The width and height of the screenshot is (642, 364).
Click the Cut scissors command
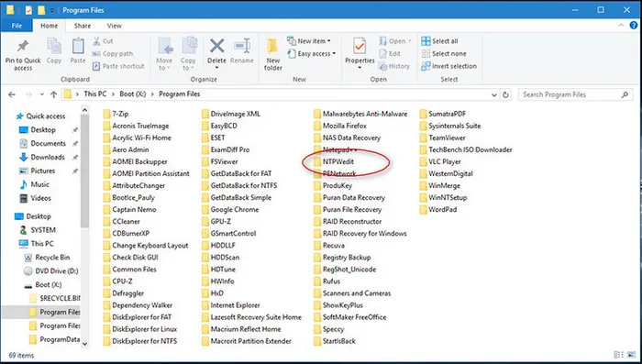103,41
